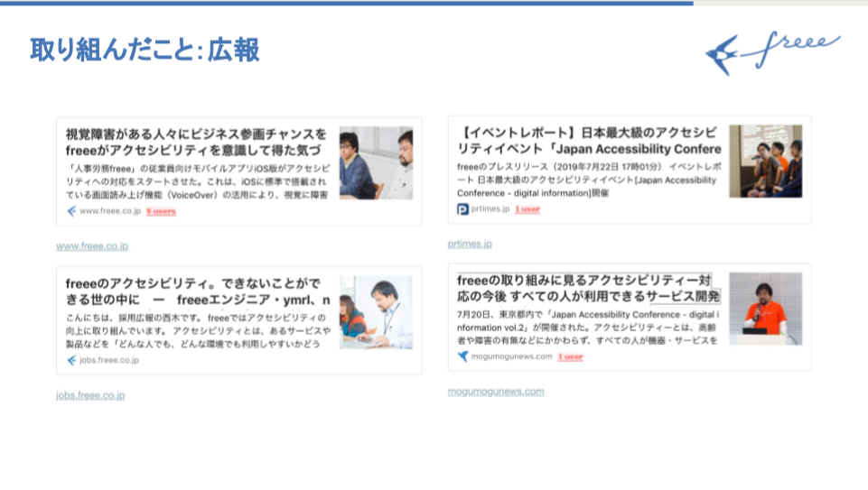
Task: Click the favicon beside jobs.freee.co.jp in the card
Action: (71, 360)
